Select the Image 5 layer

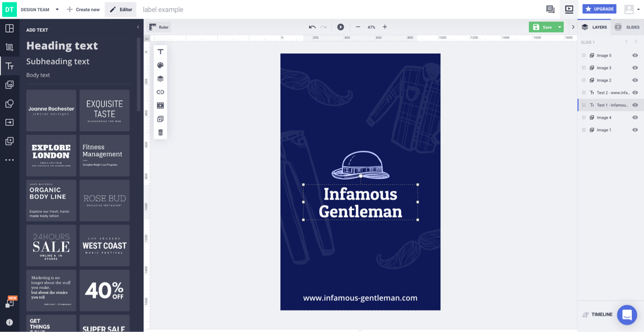click(610, 56)
